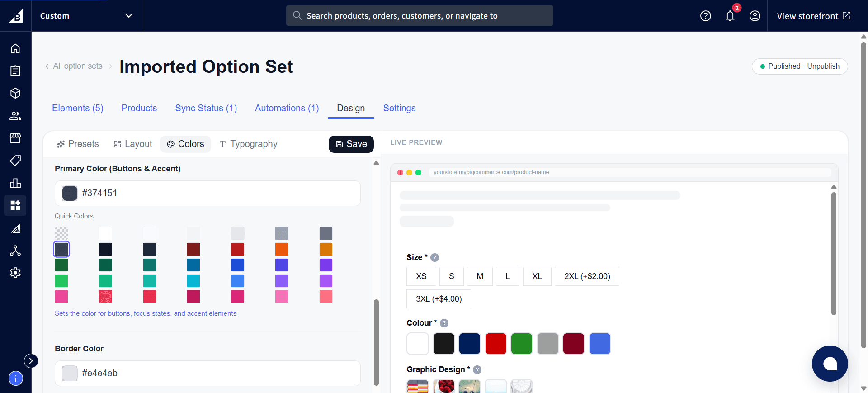Click View storefront link
Screen dimensions: 868x393
pos(814,16)
